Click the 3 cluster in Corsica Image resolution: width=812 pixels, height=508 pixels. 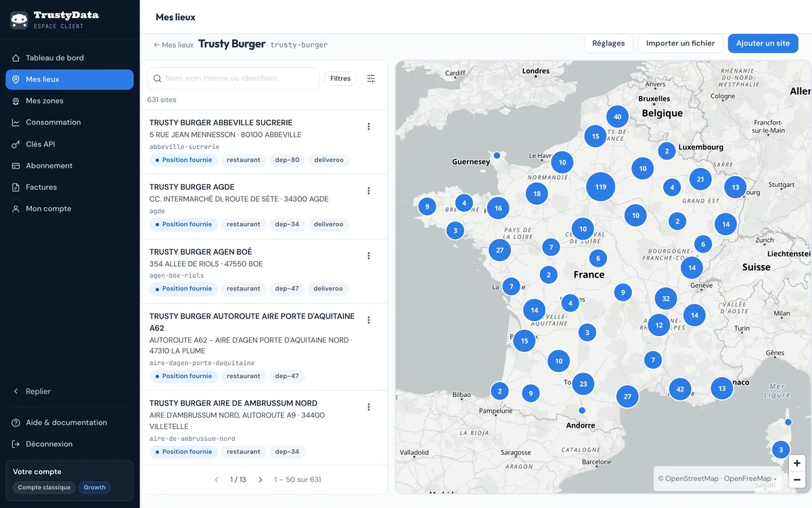pos(781,450)
